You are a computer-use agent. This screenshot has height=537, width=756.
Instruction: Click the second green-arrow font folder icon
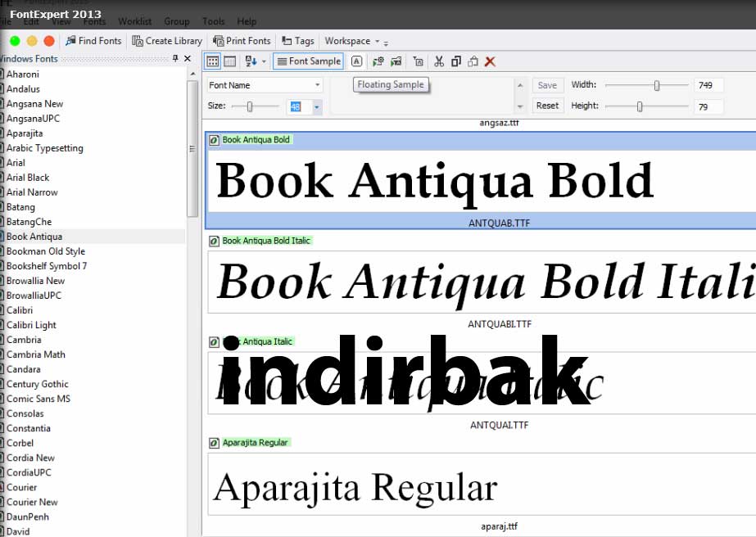[396, 61]
